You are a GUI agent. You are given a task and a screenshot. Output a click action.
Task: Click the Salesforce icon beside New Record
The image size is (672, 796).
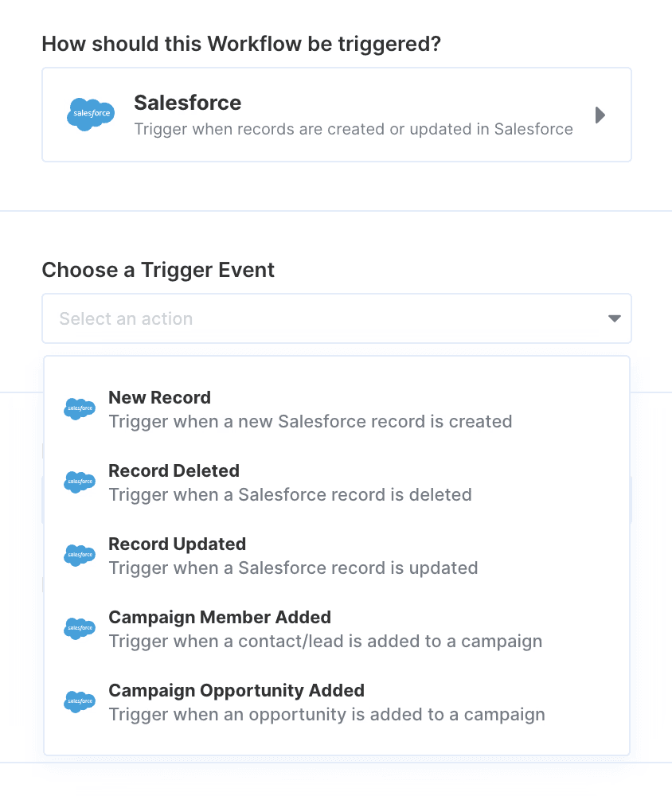click(x=79, y=409)
